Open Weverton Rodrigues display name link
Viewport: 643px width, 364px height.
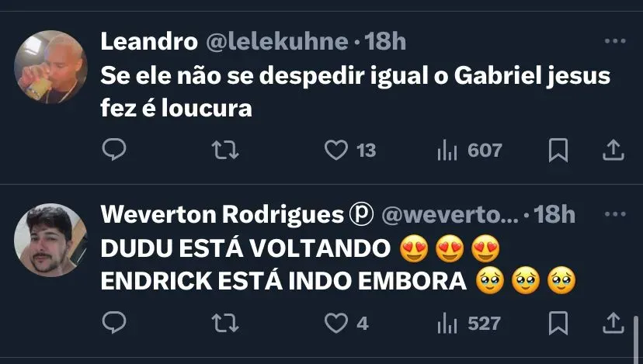tap(222, 214)
